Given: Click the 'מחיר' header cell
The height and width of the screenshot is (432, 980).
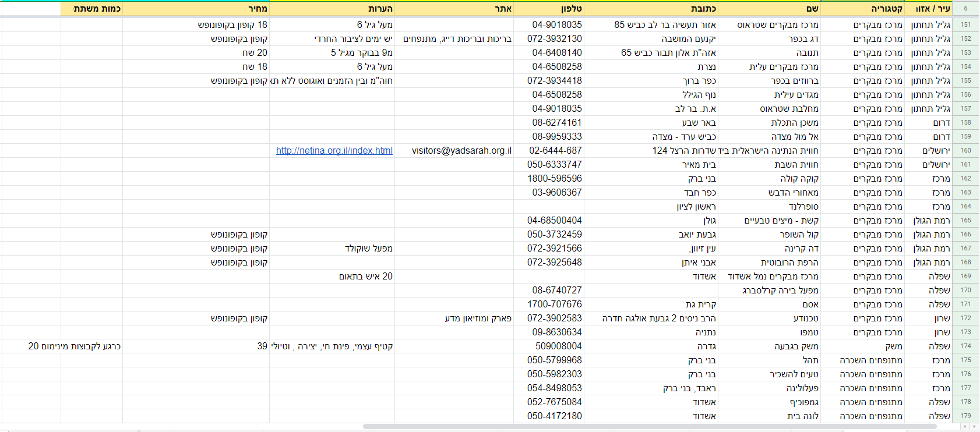Looking at the screenshot, I should click(196, 9).
